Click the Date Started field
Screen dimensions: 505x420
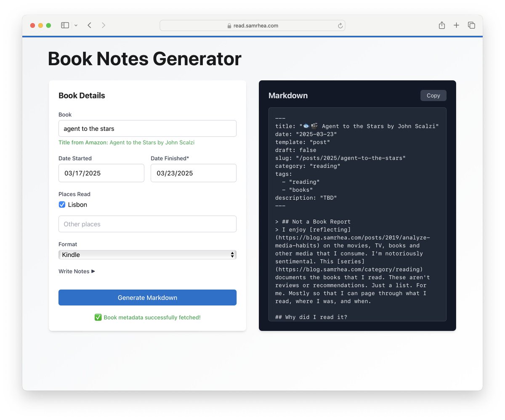[101, 173]
